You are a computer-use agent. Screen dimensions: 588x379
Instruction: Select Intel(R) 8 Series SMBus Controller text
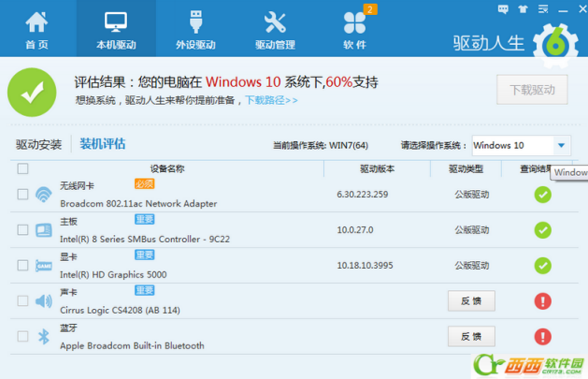tap(145, 239)
